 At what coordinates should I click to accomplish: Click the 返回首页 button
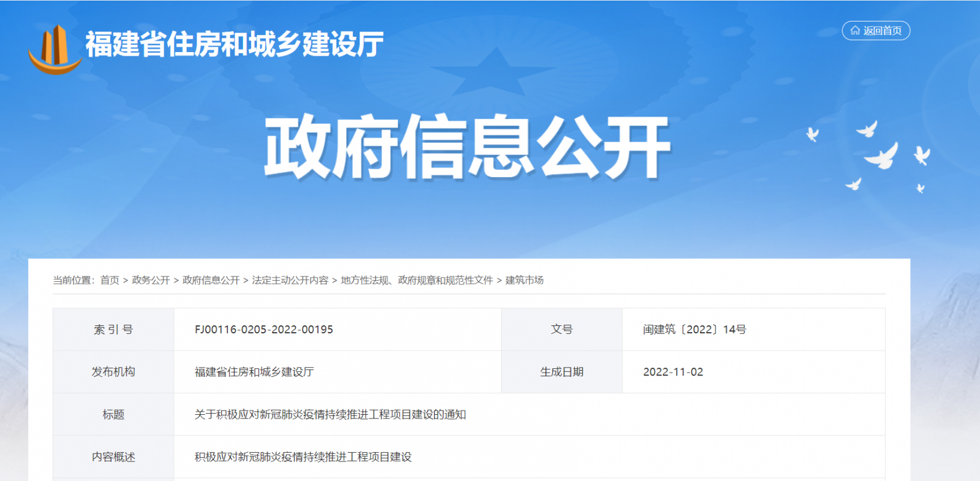(876, 31)
